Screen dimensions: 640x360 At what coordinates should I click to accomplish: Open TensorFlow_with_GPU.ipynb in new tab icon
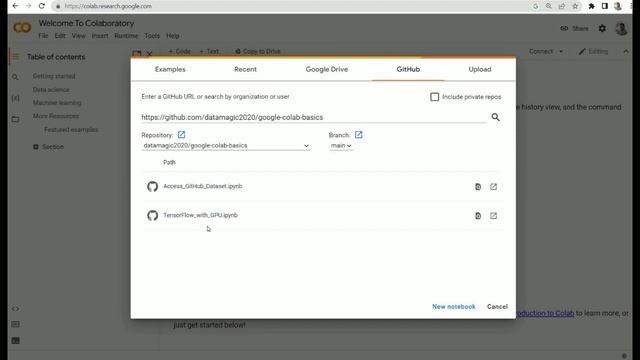click(x=493, y=216)
